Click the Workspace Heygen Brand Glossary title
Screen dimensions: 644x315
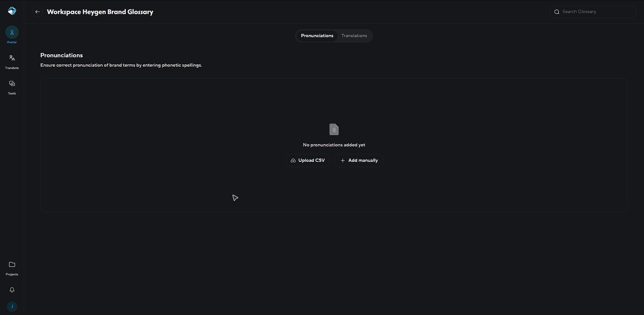click(x=100, y=12)
